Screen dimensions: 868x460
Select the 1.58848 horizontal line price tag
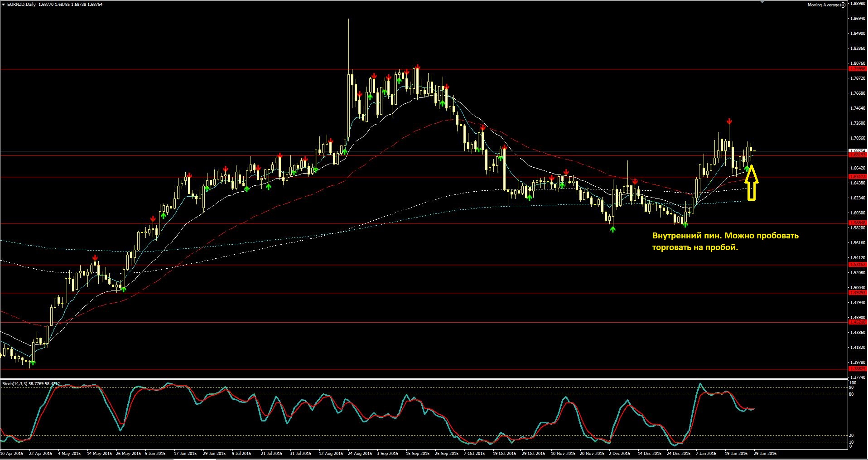point(858,223)
